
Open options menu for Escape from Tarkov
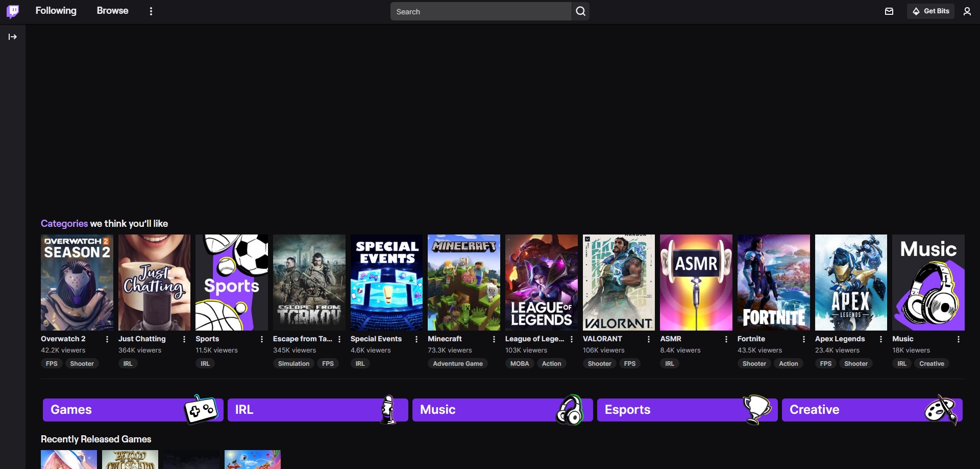(339, 339)
